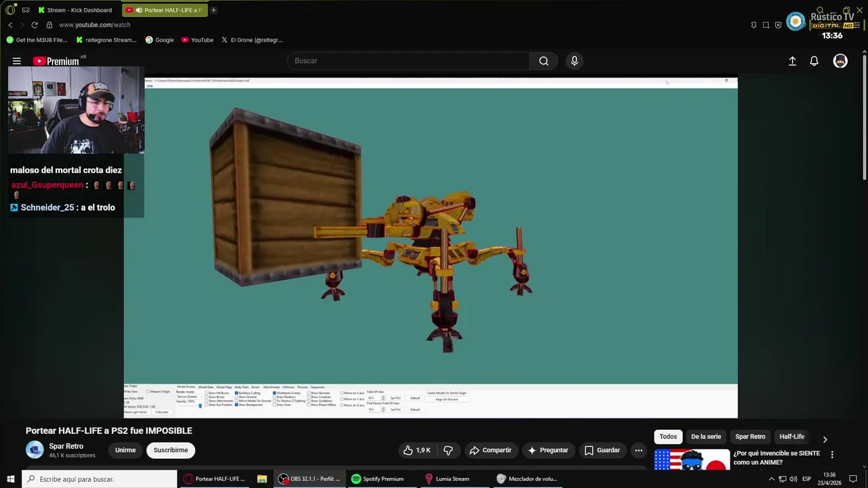The height and width of the screenshot is (488, 868).
Task: Go back with the browser back arrow
Action: (10, 25)
